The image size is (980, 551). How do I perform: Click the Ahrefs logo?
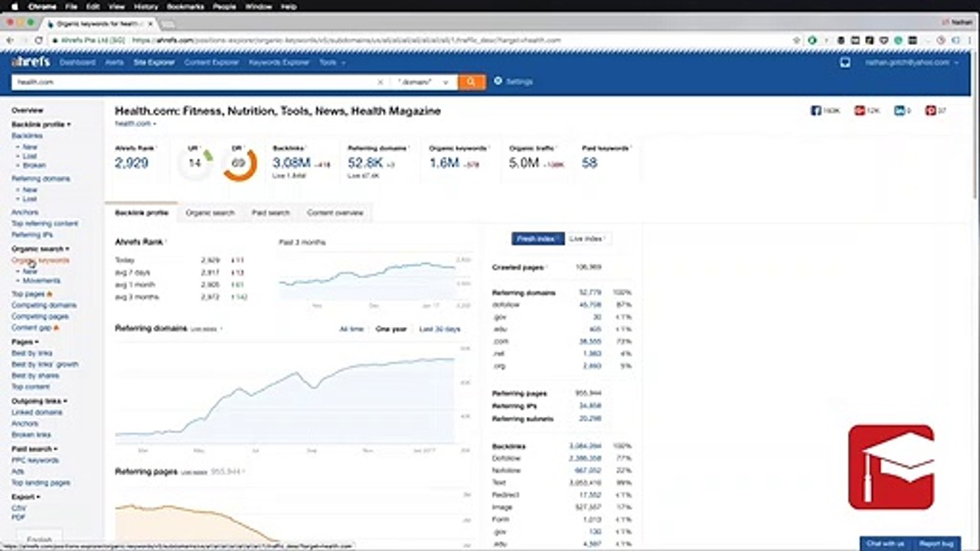31,62
